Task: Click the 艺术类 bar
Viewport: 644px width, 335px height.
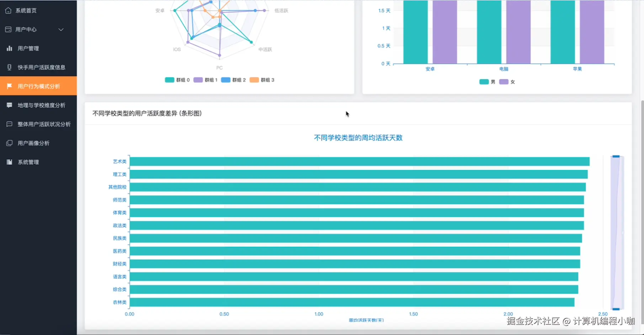Action: pos(360,161)
